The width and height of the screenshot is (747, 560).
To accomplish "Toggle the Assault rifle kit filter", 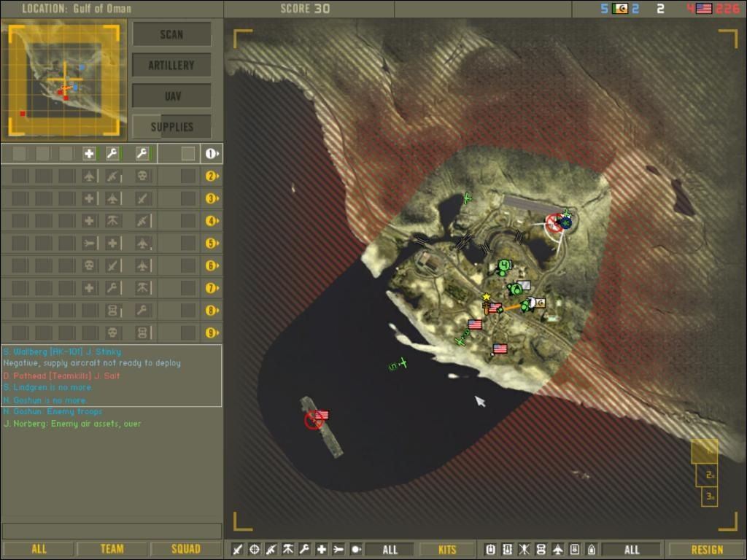I will (271, 550).
